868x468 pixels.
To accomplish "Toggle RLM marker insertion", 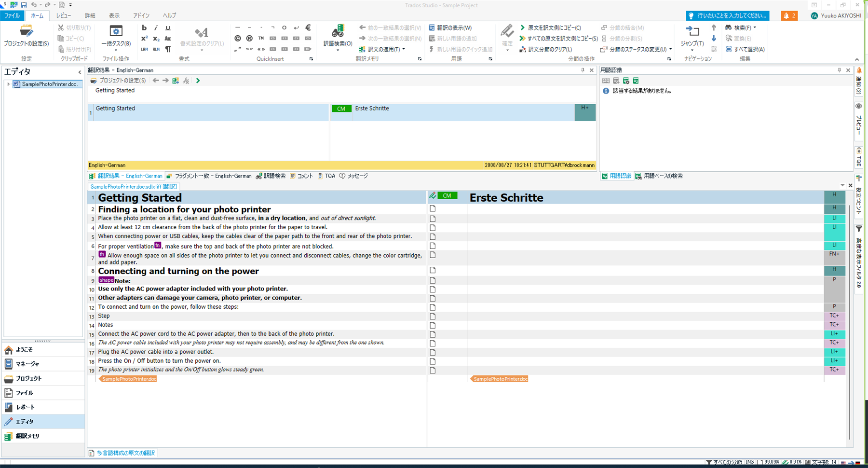I will [x=156, y=49].
